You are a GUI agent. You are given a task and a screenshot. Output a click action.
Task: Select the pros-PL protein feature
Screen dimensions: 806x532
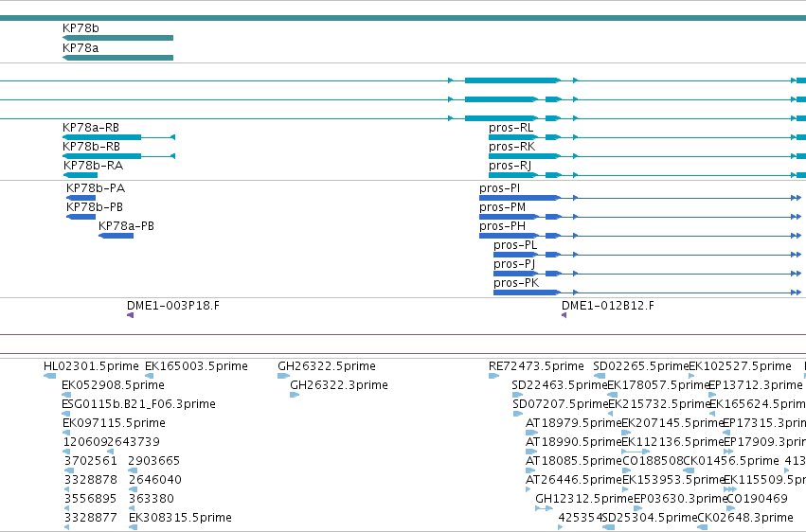tap(647, 255)
